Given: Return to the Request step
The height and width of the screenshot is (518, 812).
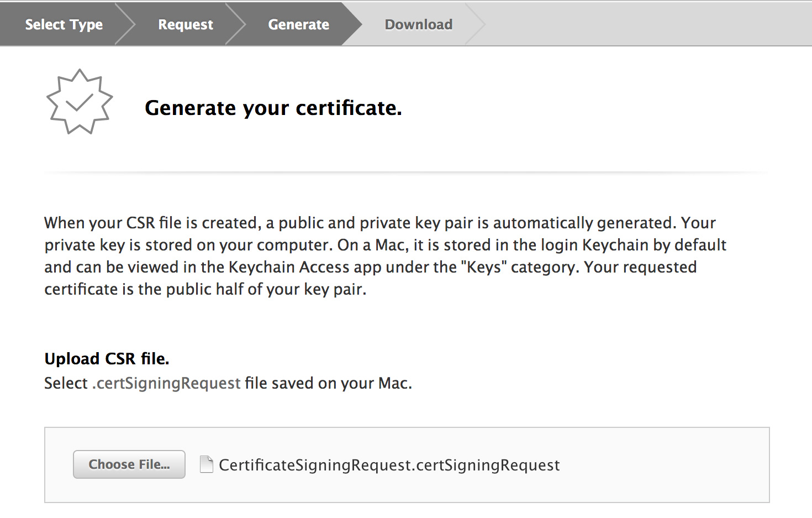Looking at the screenshot, I should click(x=186, y=24).
